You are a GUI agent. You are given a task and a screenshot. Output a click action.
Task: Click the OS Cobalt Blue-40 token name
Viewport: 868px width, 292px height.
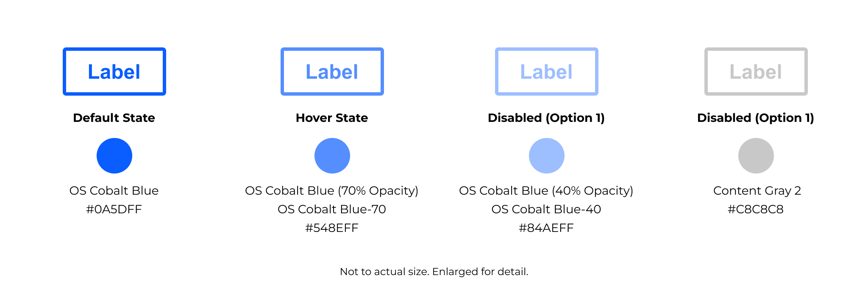[546, 209]
